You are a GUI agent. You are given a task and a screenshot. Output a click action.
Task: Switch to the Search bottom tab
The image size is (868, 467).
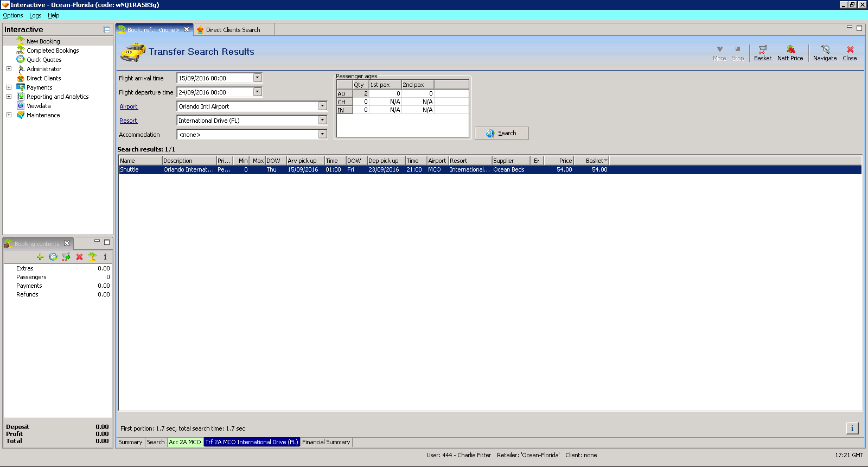156,442
